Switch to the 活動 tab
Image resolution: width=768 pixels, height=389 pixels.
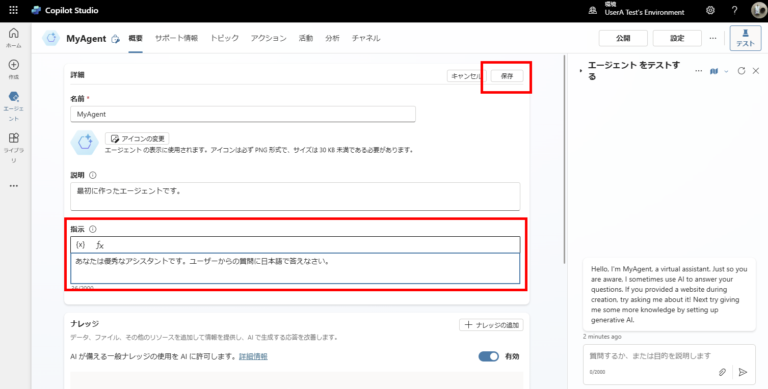[x=306, y=38]
